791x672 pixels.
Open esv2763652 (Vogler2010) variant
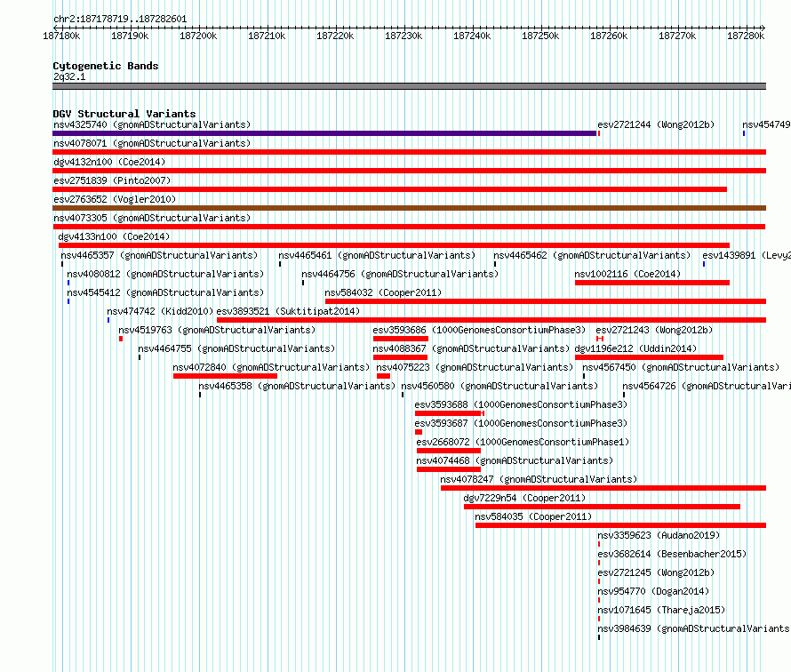[115, 199]
